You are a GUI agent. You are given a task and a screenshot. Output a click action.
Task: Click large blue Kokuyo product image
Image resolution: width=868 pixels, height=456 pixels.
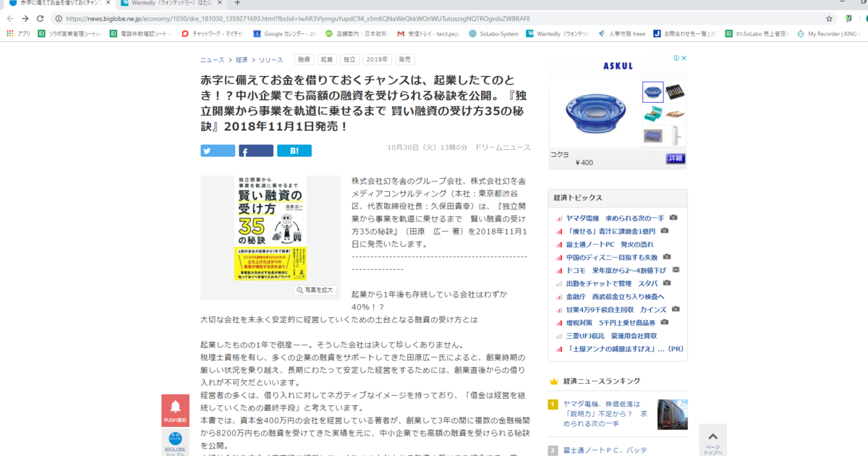tap(595, 112)
